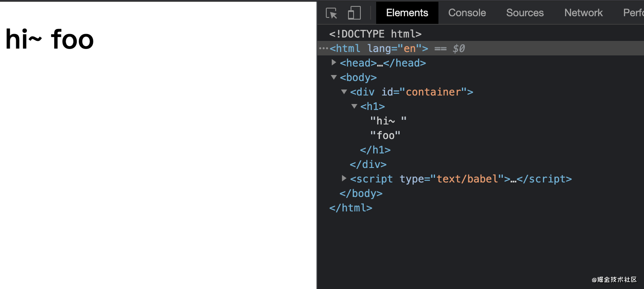
Task: Select the closing /html tag
Action: coord(351,208)
